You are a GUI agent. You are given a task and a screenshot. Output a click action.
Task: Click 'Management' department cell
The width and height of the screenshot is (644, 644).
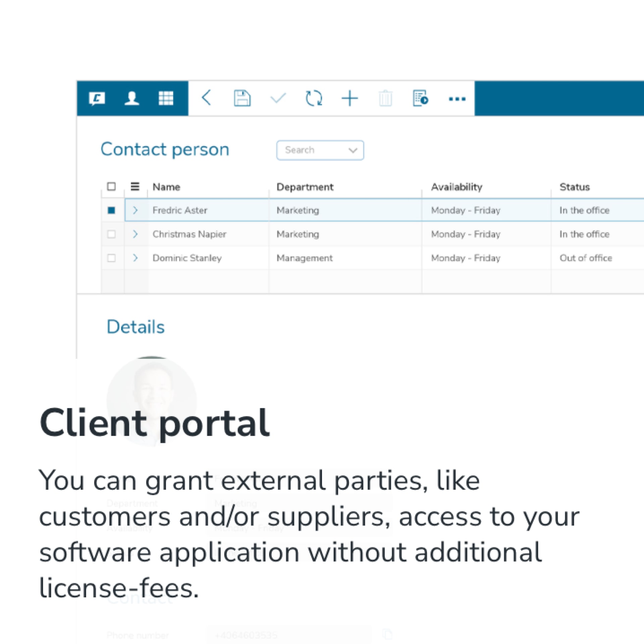click(305, 258)
